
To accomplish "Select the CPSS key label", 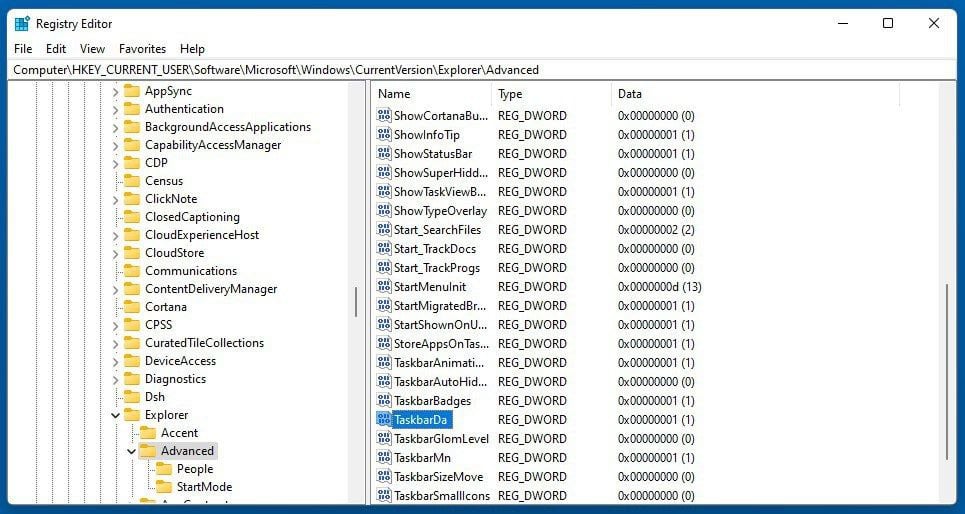I will point(158,324).
